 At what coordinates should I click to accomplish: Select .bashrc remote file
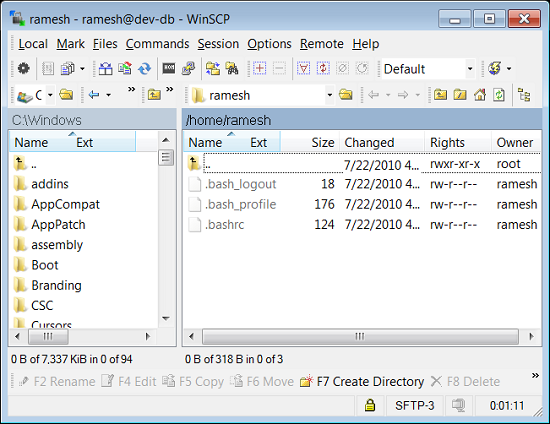(224, 224)
